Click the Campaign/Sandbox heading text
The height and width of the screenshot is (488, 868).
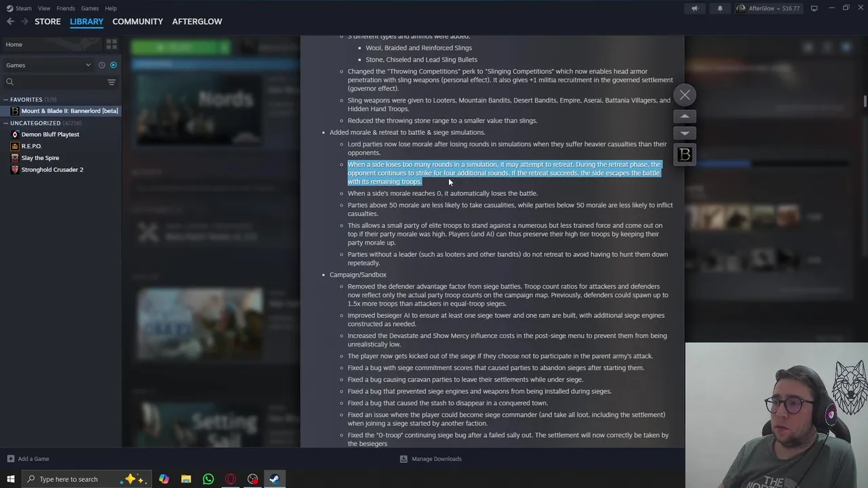tap(358, 275)
